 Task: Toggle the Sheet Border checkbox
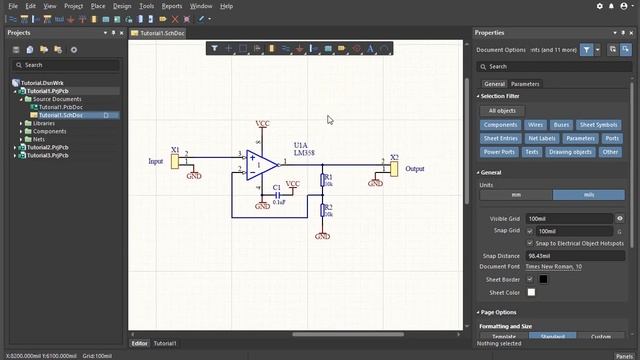[x=530, y=279]
